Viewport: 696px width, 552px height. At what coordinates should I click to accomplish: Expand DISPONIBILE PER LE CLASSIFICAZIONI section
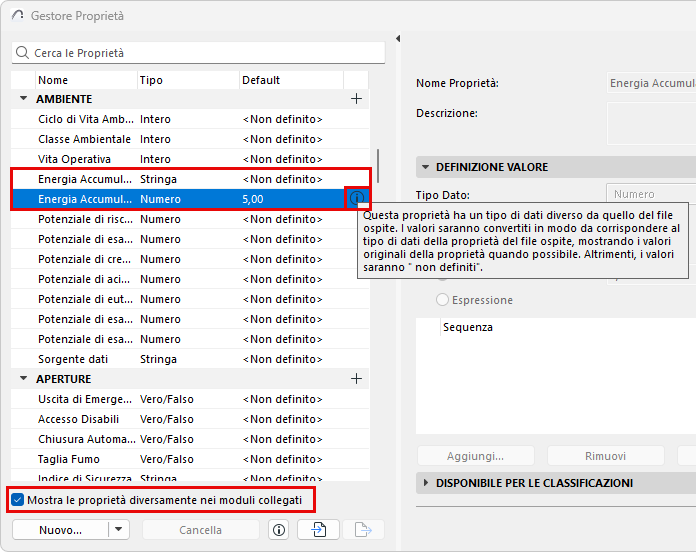coord(426,483)
